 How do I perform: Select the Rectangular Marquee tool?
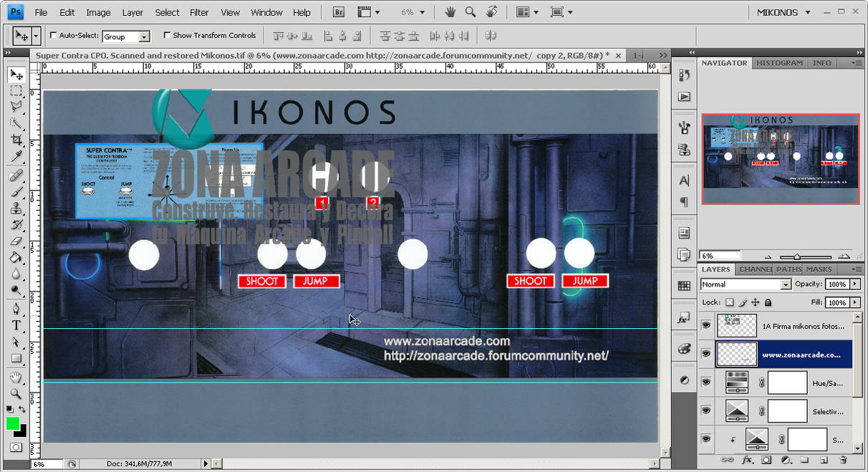click(x=16, y=91)
